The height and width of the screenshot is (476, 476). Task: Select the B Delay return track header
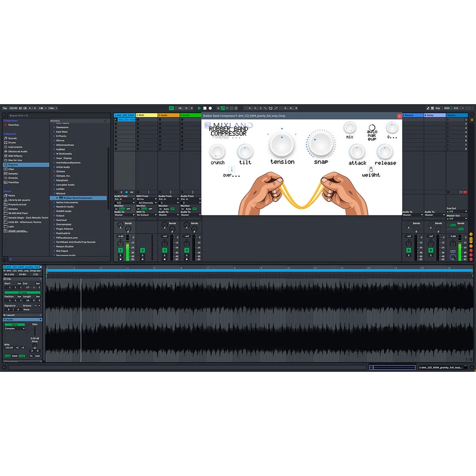point(435,115)
